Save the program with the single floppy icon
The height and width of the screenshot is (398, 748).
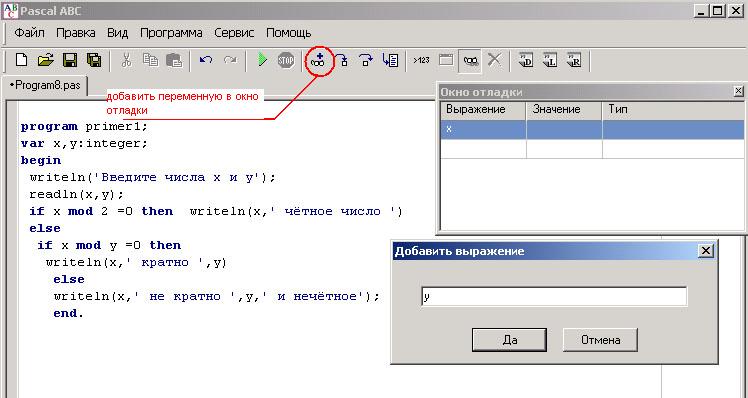point(70,60)
